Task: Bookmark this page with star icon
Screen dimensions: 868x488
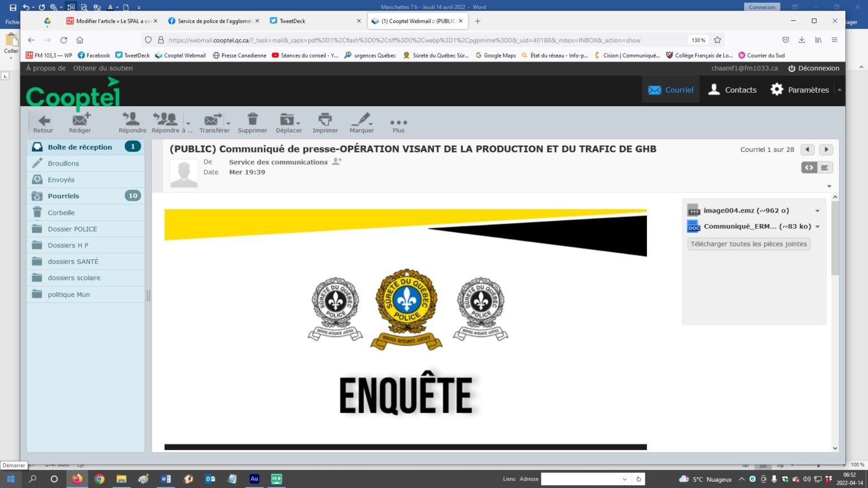Action: tap(718, 40)
